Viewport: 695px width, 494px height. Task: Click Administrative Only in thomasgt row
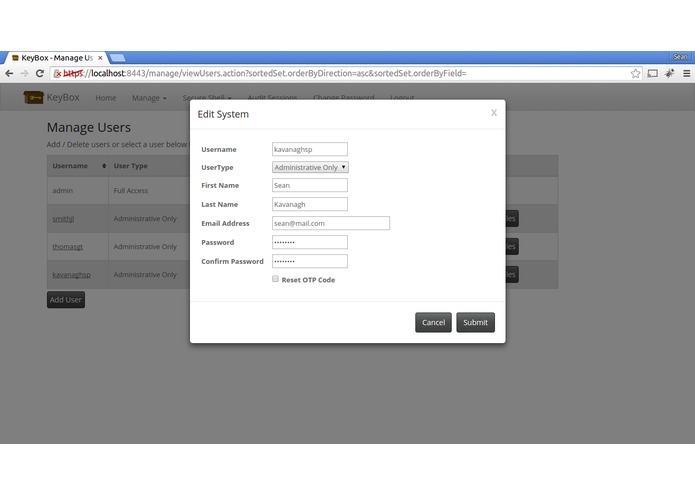tap(145, 246)
